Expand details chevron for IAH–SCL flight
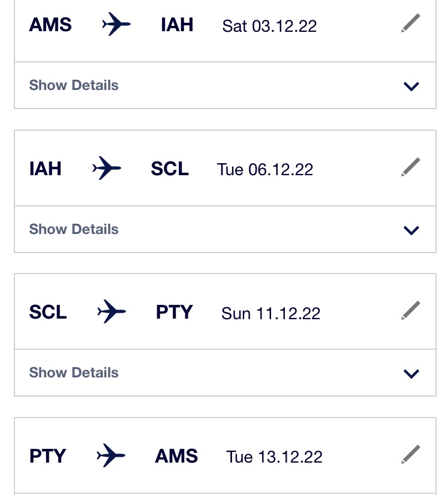The image size is (448, 495). (x=411, y=230)
